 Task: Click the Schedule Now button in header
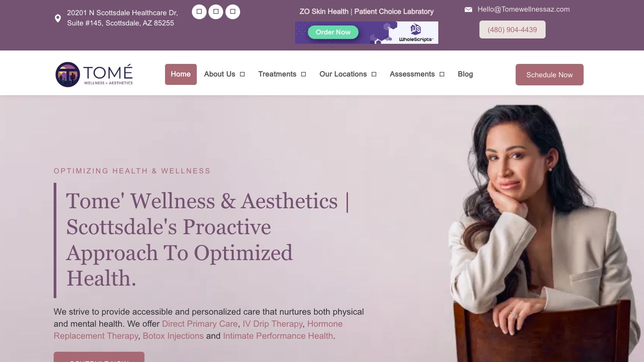point(549,75)
